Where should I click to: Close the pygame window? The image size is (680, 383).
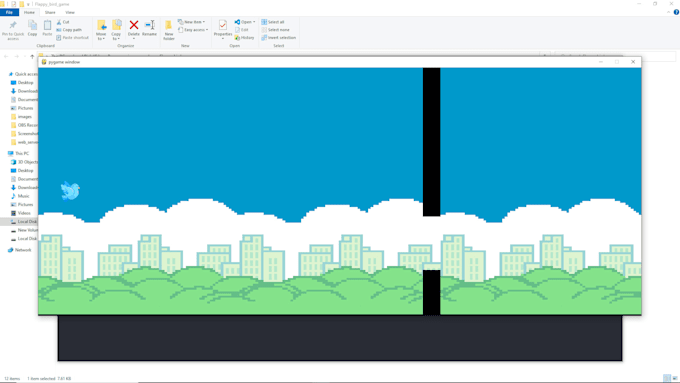point(633,62)
